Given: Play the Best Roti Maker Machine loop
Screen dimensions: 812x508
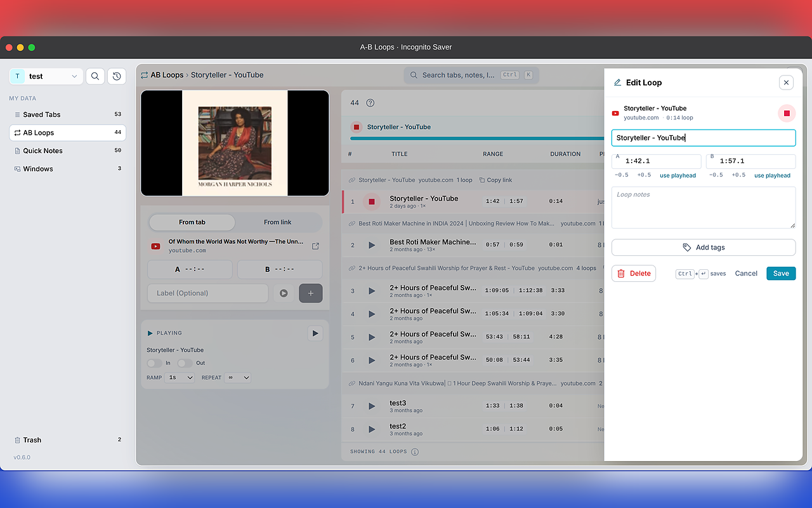Looking at the screenshot, I should (x=372, y=245).
